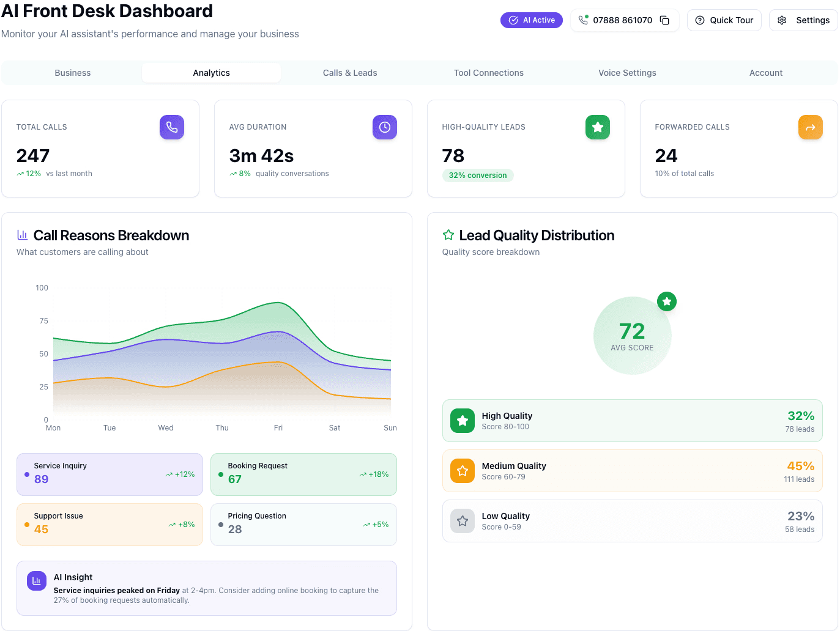The image size is (840, 631).
Task: Open the Settings button
Action: tap(803, 20)
